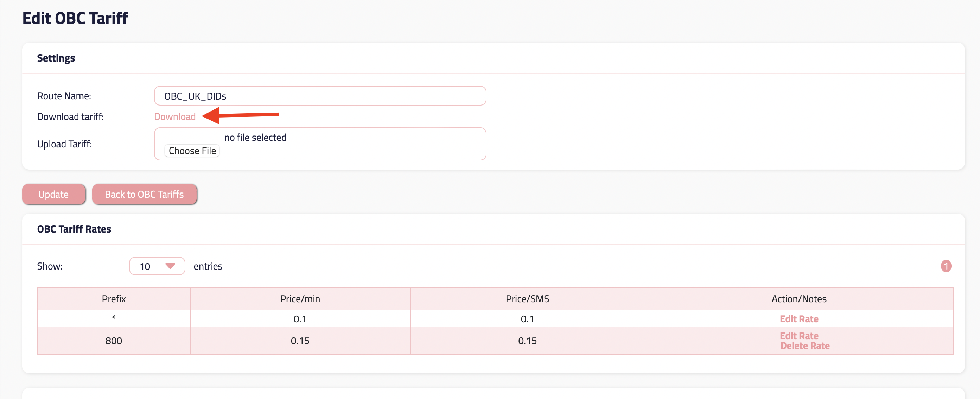
Task: Click the 0.15 Price/min cell
Action: [x=300, y=341]
